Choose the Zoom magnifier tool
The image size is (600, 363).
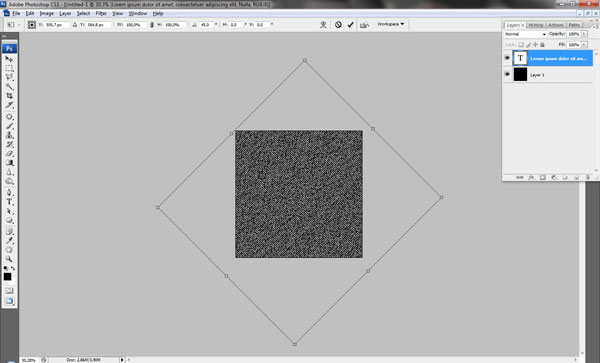point(9,259)
